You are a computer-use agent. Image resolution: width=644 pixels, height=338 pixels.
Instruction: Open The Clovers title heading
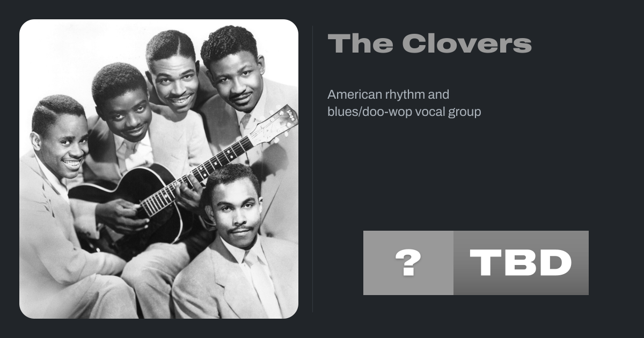coord(429,43)
